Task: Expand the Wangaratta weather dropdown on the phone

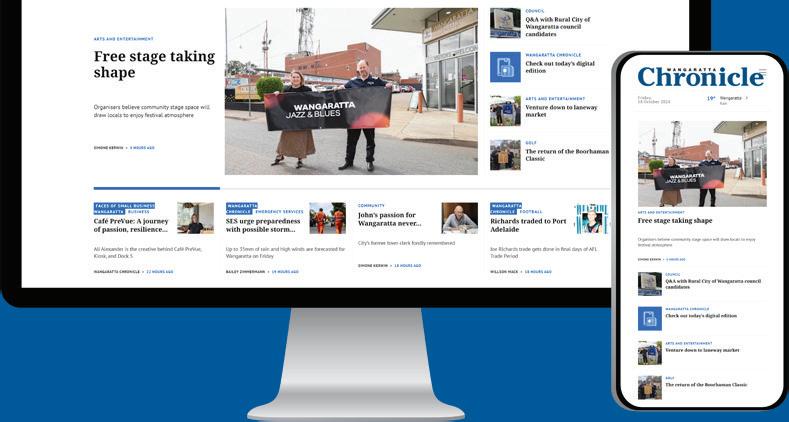Action: (734, 98)
